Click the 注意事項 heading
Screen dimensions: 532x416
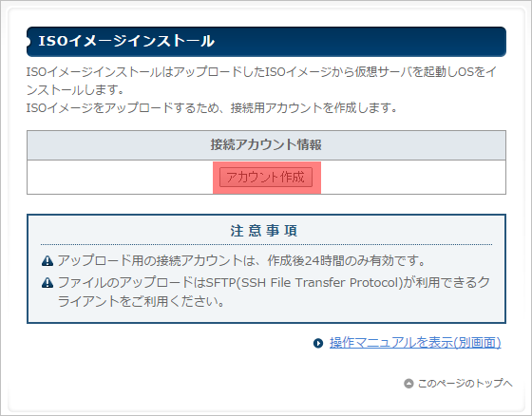point(264,231)
